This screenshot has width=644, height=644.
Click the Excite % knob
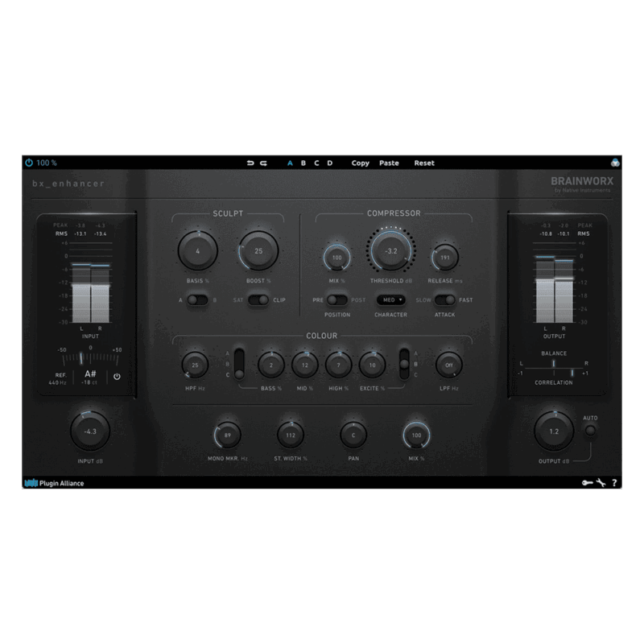coord(372,365)
